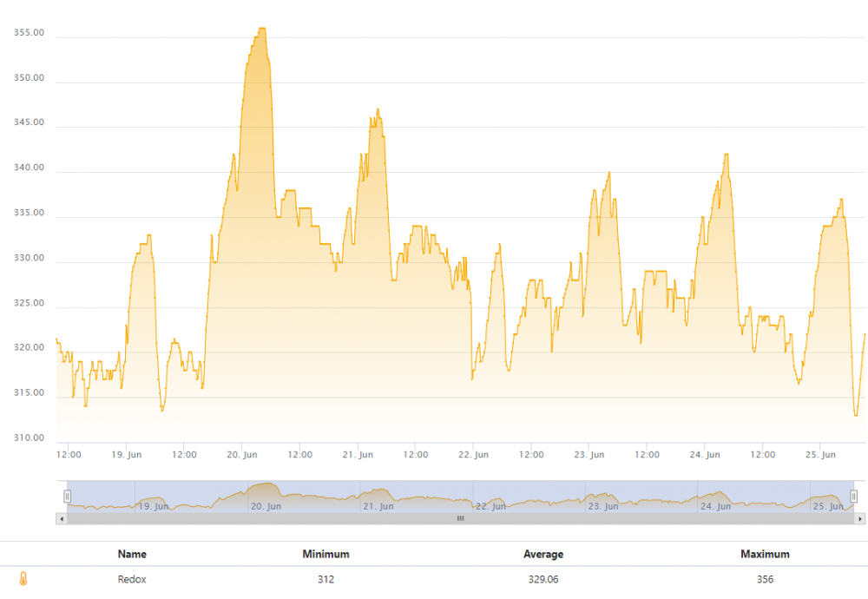Screen dimensions: 868x599
Task: Select the Redox series name in legend
Action: point(132,579)
